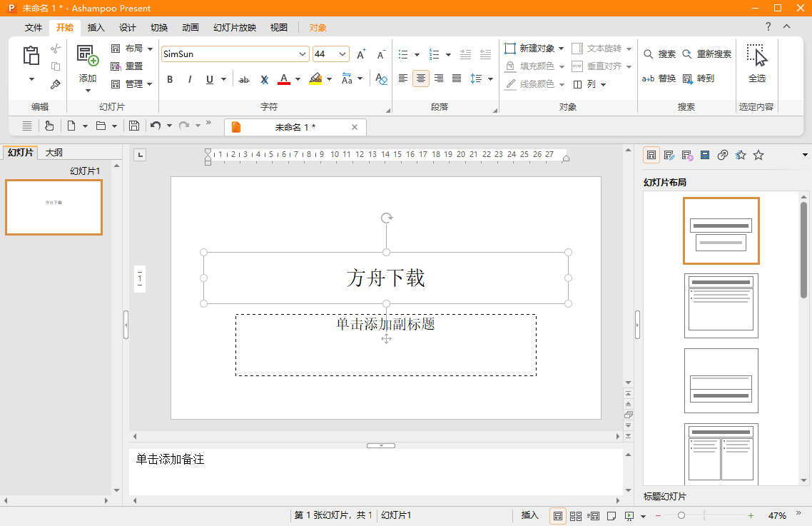
Task: Click the yellow text highlight color button
Action: pos(315,79)
